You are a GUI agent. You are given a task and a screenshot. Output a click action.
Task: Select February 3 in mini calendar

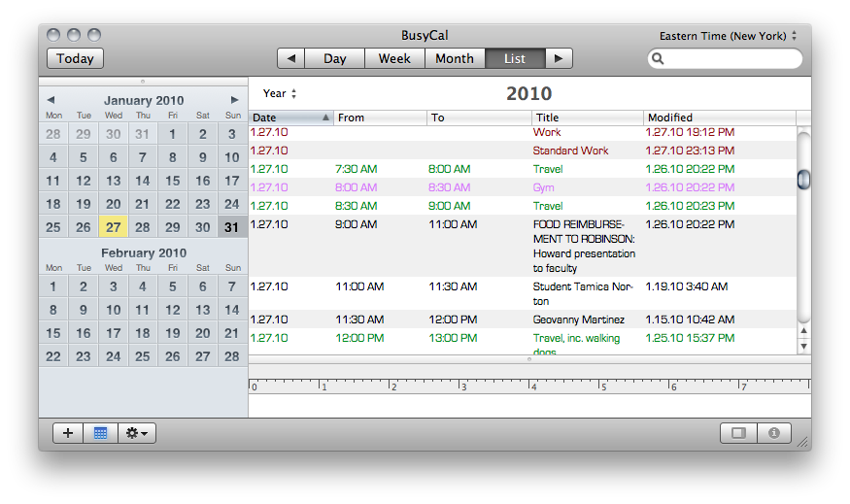tap(114, 286)
